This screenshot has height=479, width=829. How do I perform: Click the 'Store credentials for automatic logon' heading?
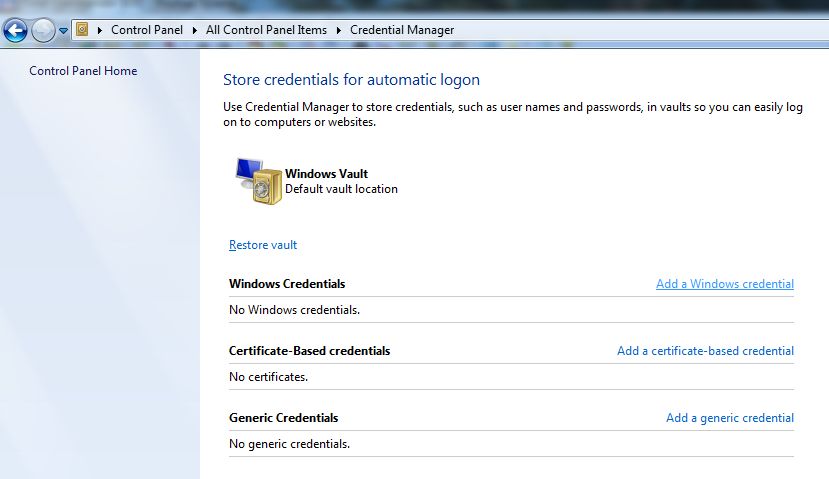coord(351,80)
